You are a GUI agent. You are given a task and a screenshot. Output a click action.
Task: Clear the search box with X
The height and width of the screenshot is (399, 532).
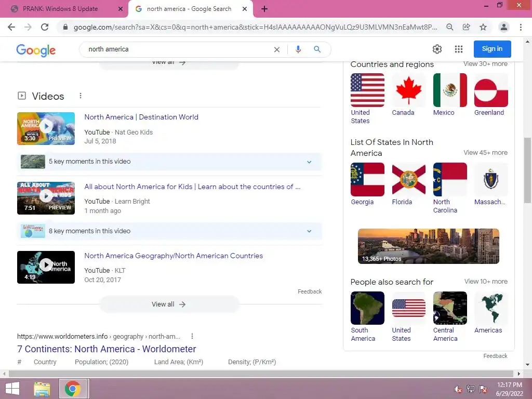pos(277,49)
